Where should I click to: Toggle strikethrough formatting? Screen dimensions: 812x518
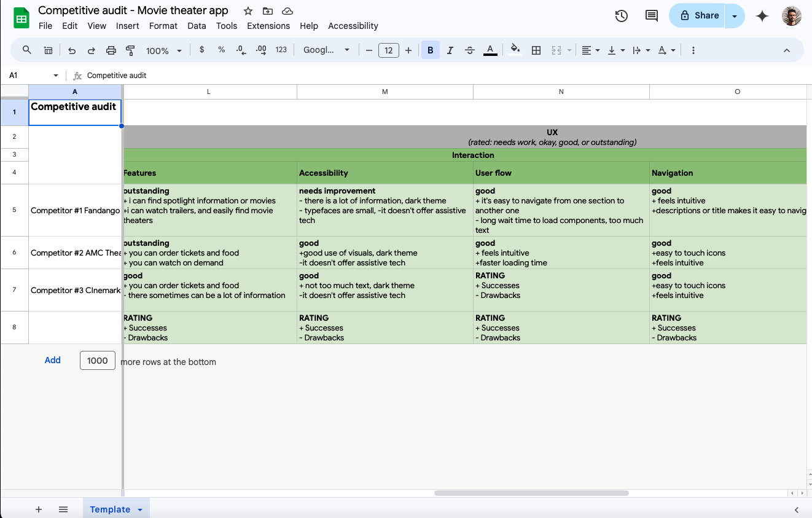[x=470, y=50]
